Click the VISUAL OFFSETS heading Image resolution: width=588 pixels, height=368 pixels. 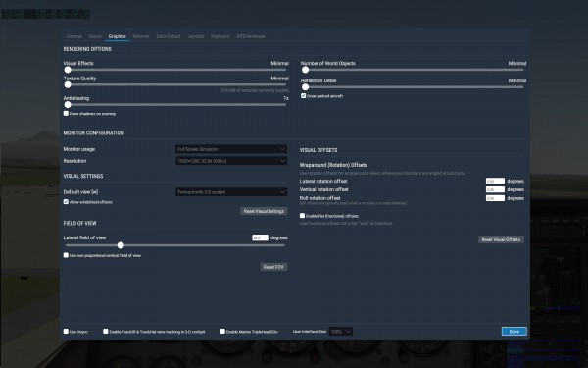coord(318,150)
